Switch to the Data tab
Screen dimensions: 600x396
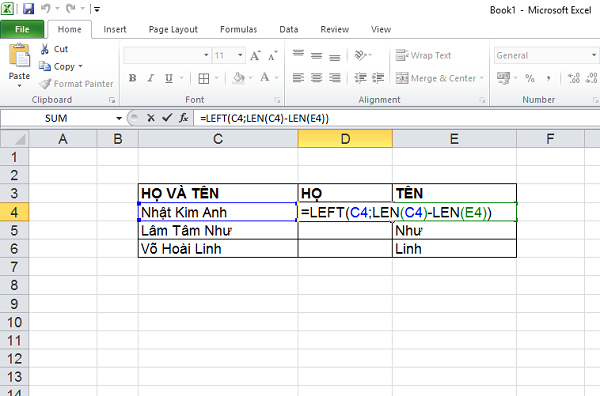click(289, 29)
